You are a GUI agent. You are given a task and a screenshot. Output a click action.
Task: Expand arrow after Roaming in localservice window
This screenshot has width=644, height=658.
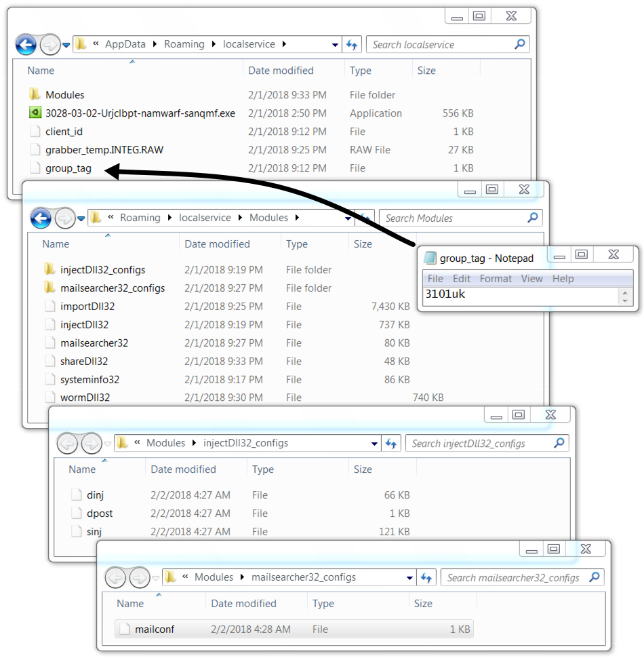[x=214, y=44]
